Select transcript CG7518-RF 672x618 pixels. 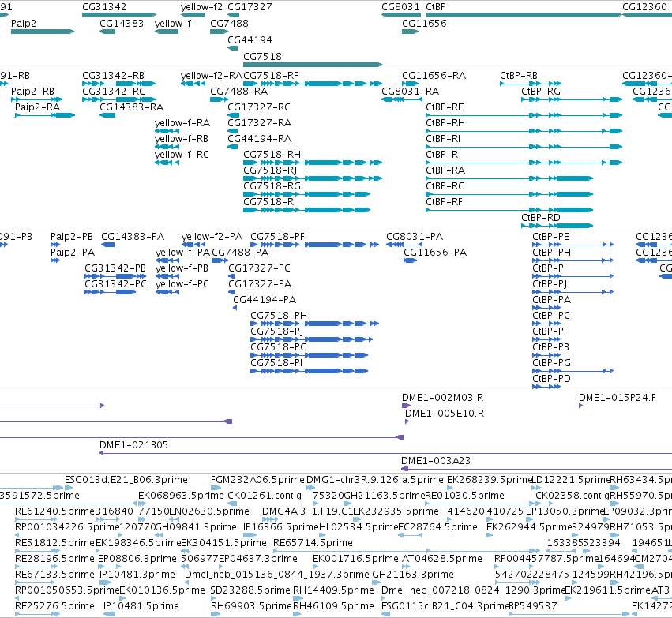tap(270, 76)
